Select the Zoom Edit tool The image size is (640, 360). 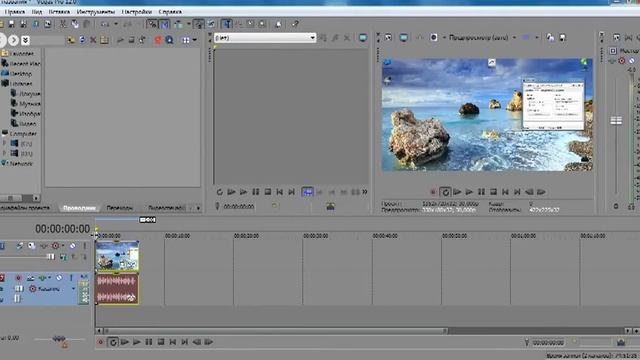[x=262, y=24]
